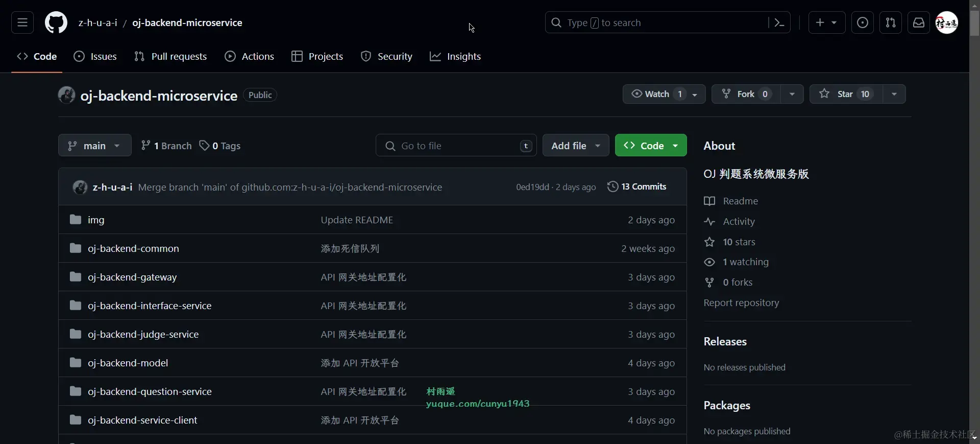Open the 0ed19dd commit hash link
This screenshot has height=444, width=980.
pyautogui.click(x=532, y=187)
